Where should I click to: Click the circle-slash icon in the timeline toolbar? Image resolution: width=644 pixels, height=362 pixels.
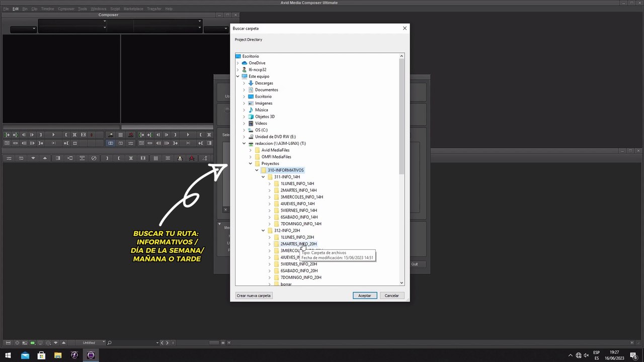click(94, 158)
